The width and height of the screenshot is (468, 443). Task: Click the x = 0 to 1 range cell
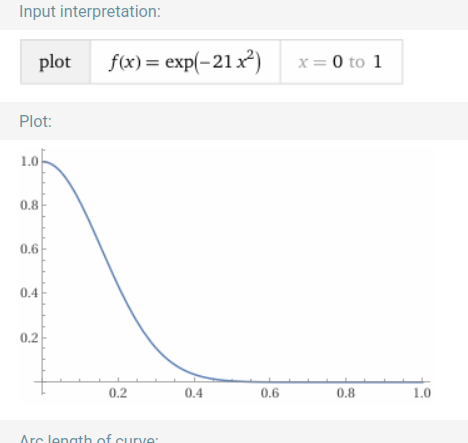click(341, 62)
